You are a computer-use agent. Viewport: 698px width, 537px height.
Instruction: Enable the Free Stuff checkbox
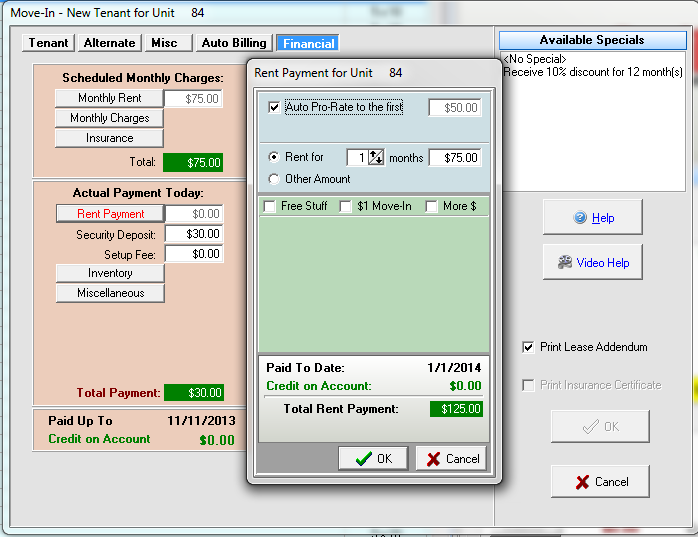tap(270, 207)
